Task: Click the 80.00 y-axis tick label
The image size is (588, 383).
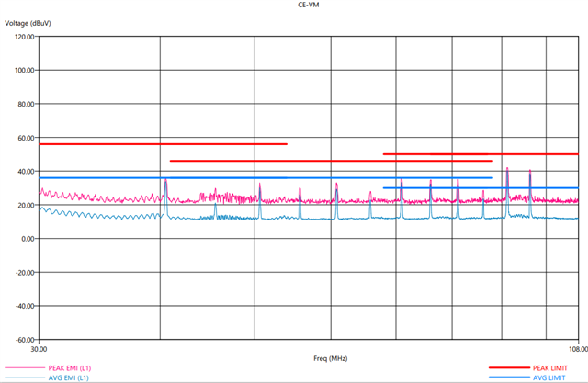Action: 27,104
